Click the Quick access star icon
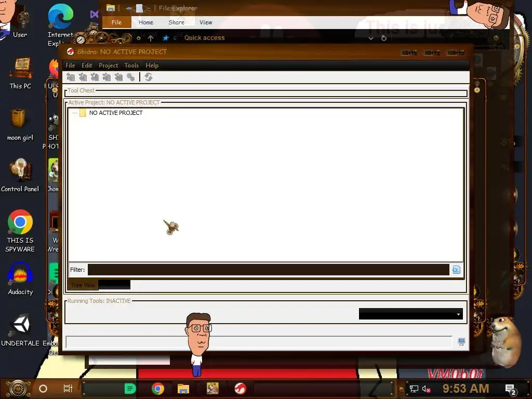 point(166,38)
